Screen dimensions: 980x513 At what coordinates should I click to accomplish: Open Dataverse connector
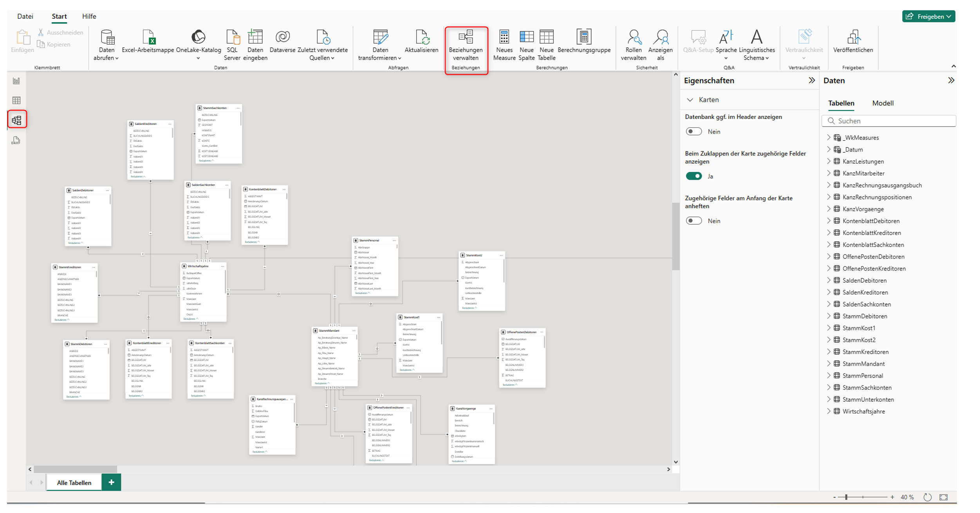282,41
